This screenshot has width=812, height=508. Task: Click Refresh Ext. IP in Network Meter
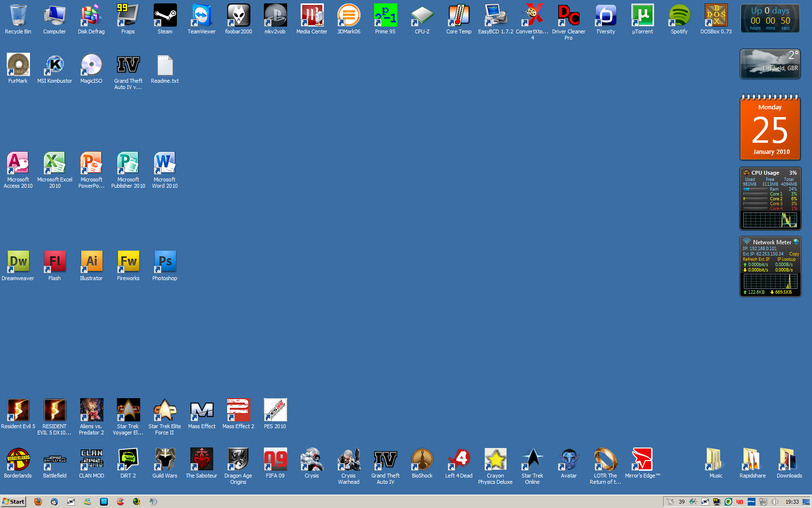756,259
